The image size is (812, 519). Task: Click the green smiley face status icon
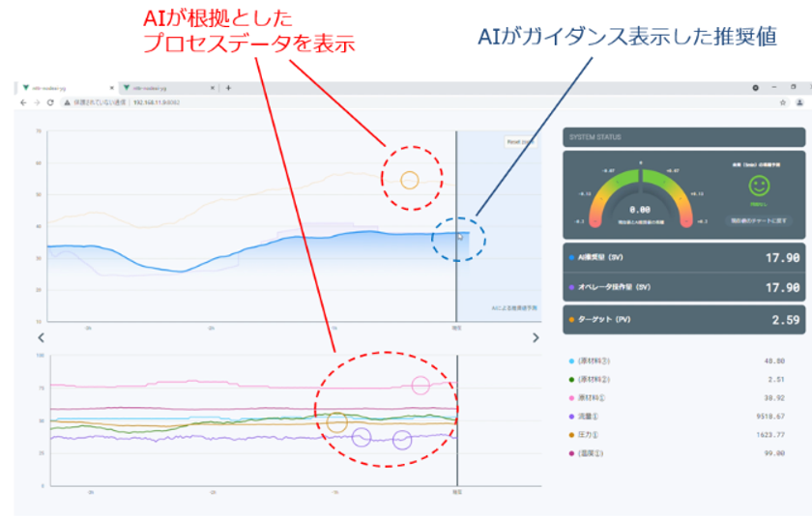tap(759, 186)
